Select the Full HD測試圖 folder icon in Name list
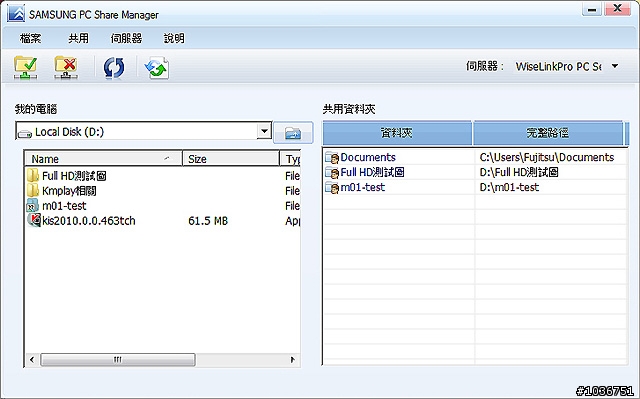This screenshot has height=399, width=640. pyautogui.click(x=33, y=175)
